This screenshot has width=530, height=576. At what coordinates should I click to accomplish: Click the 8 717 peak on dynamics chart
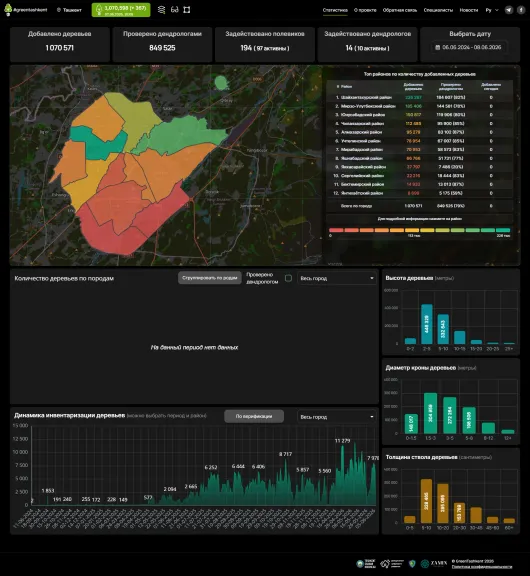285,455
